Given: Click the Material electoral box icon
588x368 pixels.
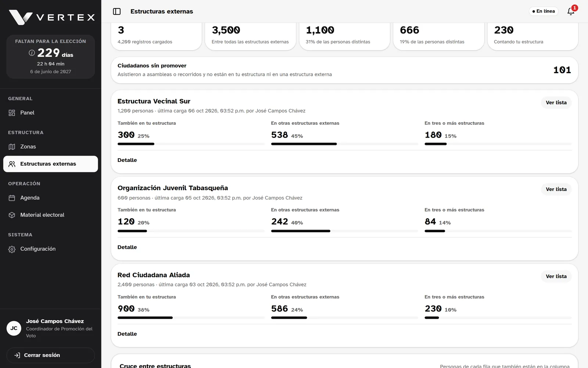Looking at the screenshot, I should pyautogui.click(x=12, y=215).
